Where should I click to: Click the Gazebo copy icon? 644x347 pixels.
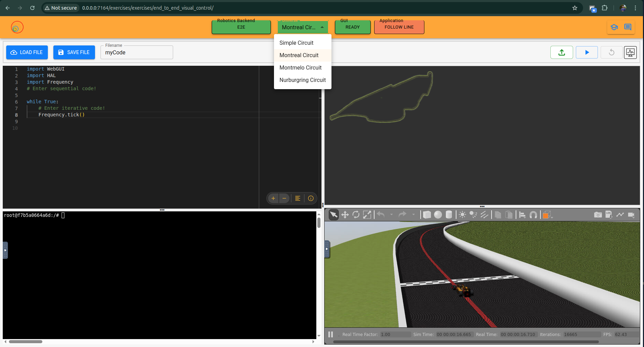click(498, 215)
